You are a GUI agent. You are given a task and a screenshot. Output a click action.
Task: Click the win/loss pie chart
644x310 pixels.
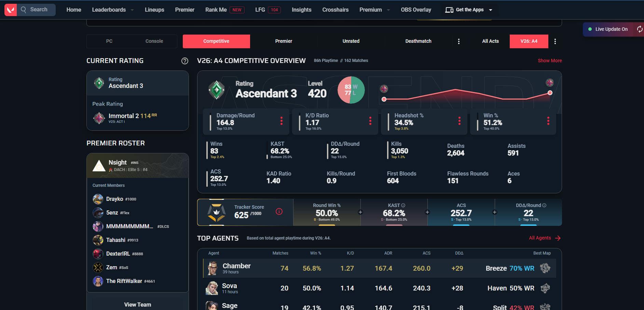point(351,90)
